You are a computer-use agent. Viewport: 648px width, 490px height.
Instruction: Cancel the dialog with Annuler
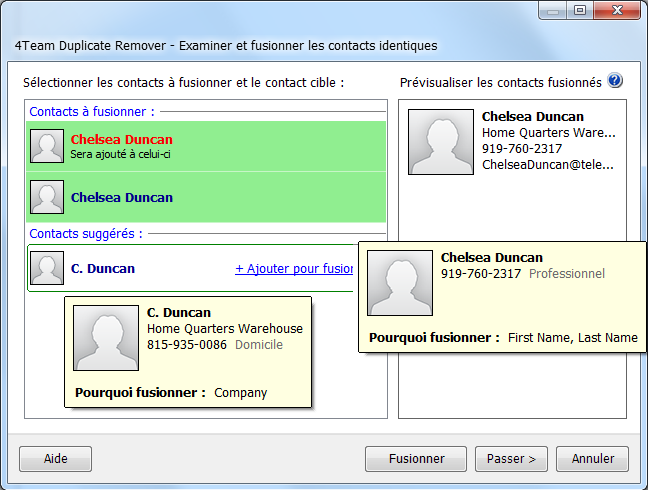[593, 459]
